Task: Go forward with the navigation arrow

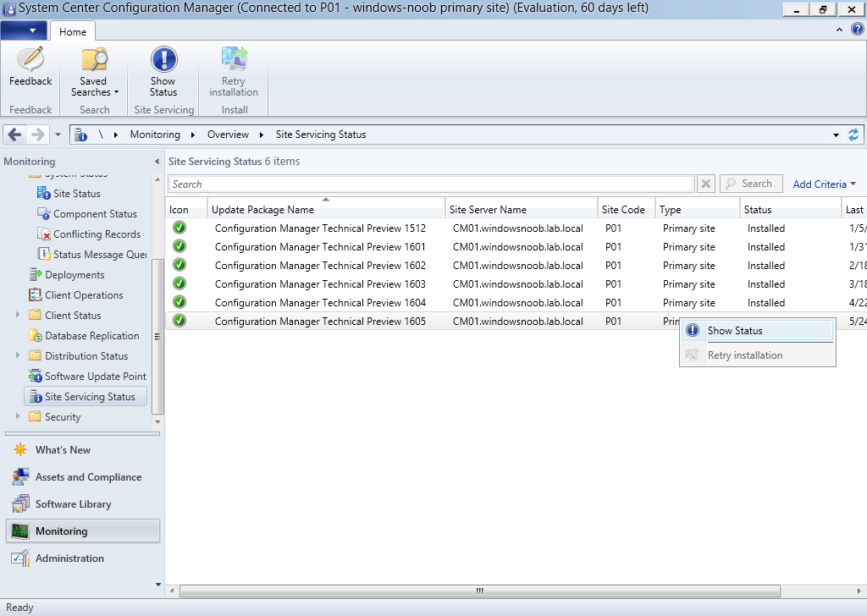Action: pos(37,135)
